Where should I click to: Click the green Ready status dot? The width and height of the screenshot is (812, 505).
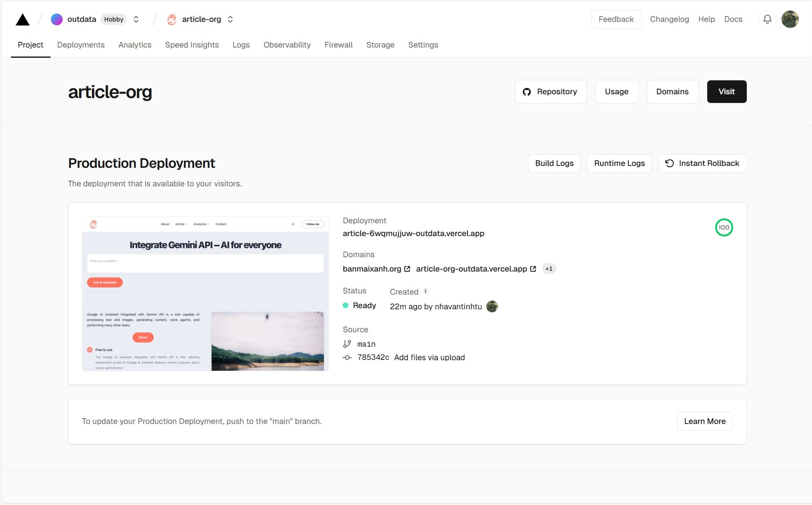(x=345, y=305)
